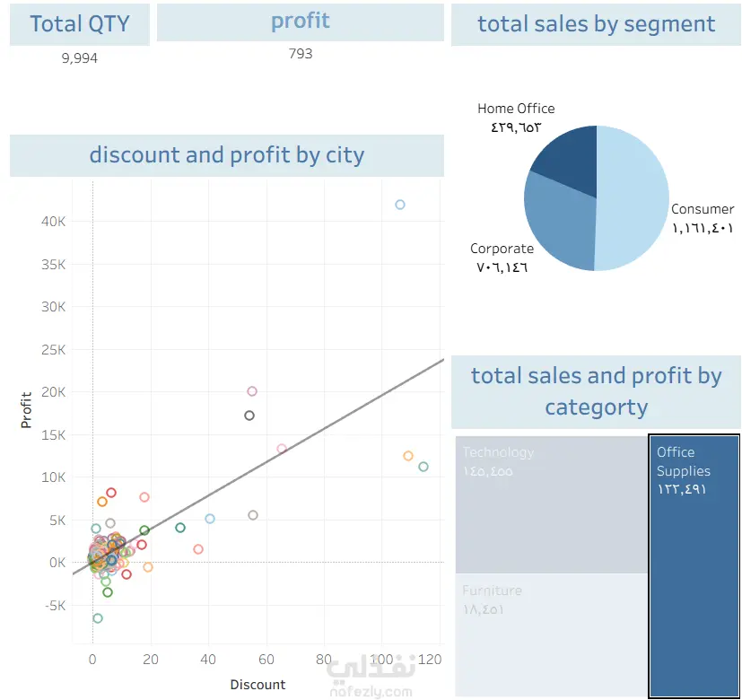Click the 'Total QTY' title
This screenshot has width=742, height=700.
80,23
